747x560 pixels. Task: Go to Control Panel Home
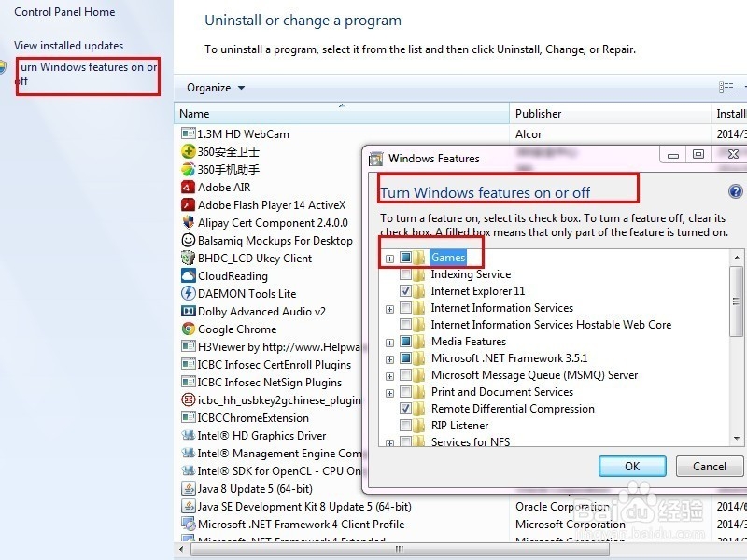point(64,12)
